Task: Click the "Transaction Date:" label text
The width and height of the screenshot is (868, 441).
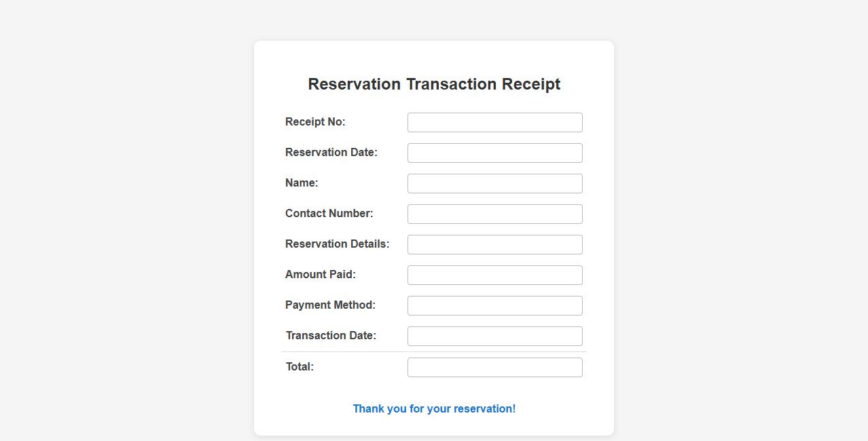Action: (x=331, y=336)
